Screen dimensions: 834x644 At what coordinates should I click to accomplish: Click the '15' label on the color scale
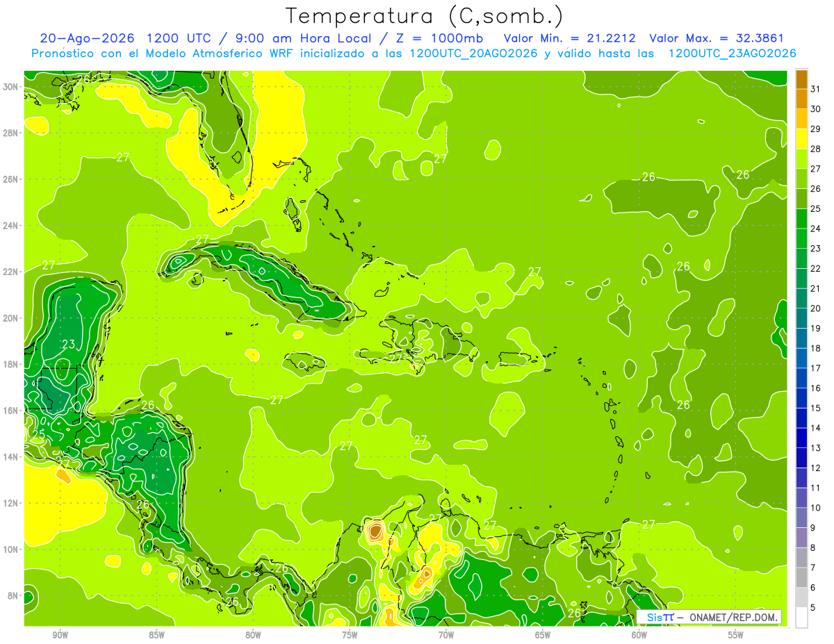(816, 408)
